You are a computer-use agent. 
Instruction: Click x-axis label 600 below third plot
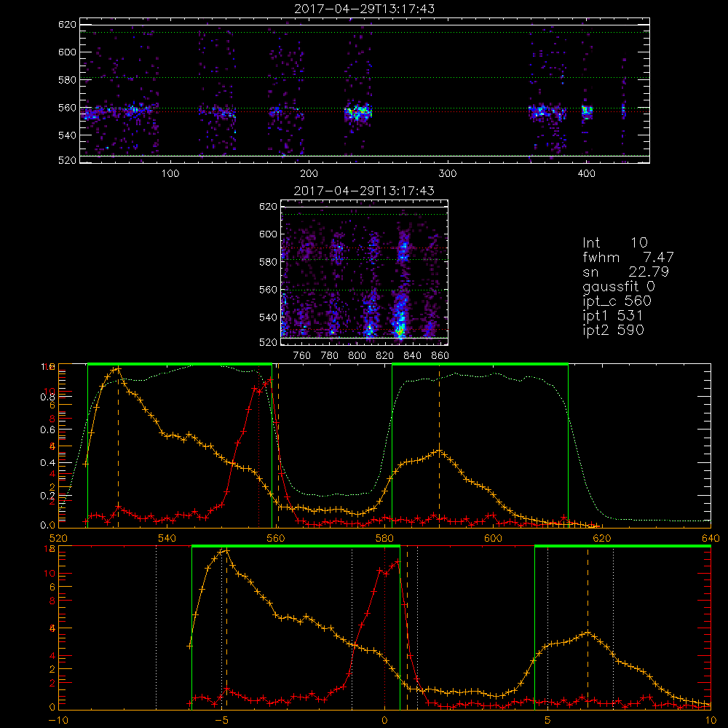(493, 538)
